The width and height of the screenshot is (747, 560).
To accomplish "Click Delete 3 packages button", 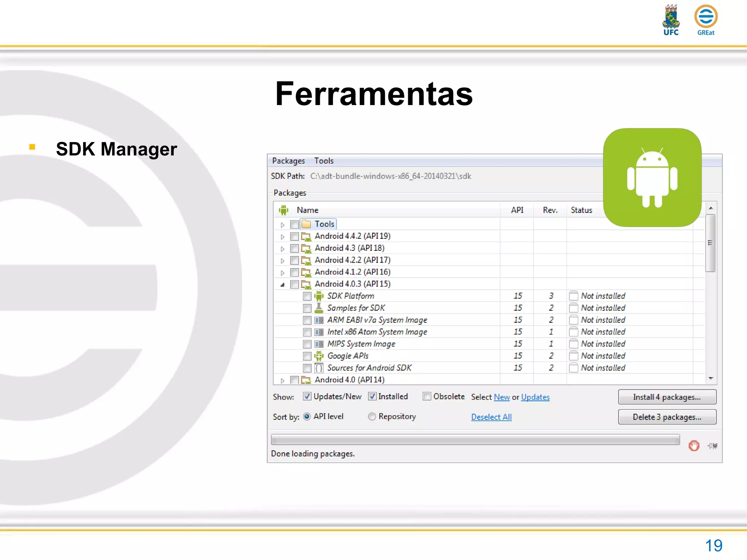I will click(667, 417).
